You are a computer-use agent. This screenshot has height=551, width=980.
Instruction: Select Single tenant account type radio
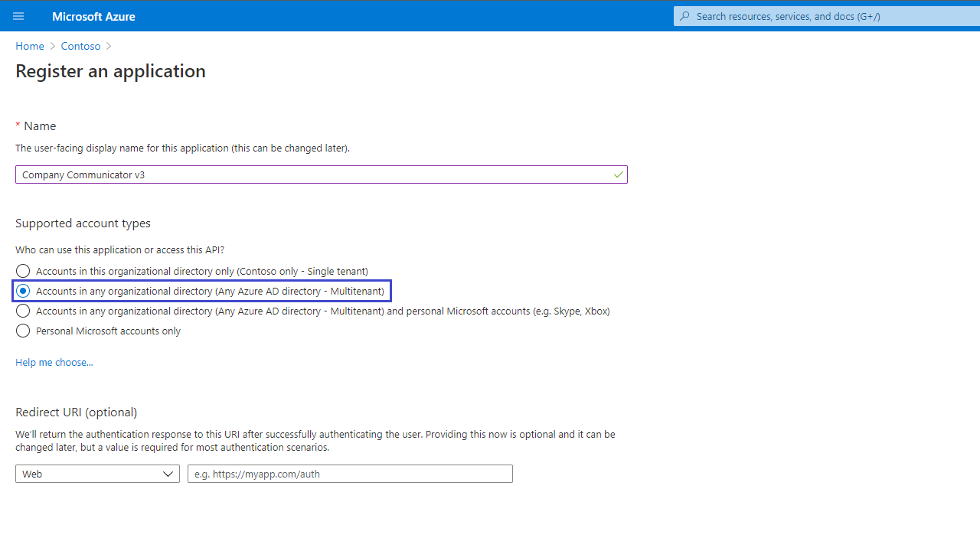pyautogui.click(x=23, y=271)
